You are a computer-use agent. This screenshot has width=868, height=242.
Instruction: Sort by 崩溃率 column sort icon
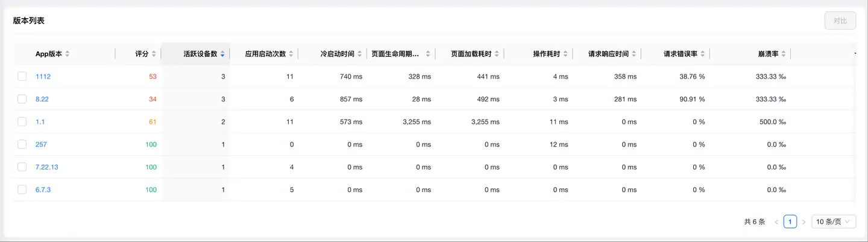783,54
